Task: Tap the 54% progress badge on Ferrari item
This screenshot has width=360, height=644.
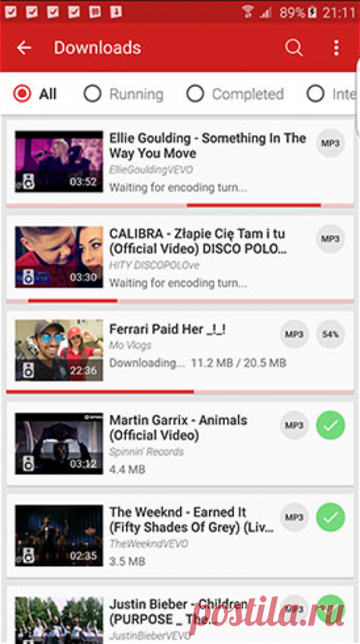Action: (x=330, y=335)
